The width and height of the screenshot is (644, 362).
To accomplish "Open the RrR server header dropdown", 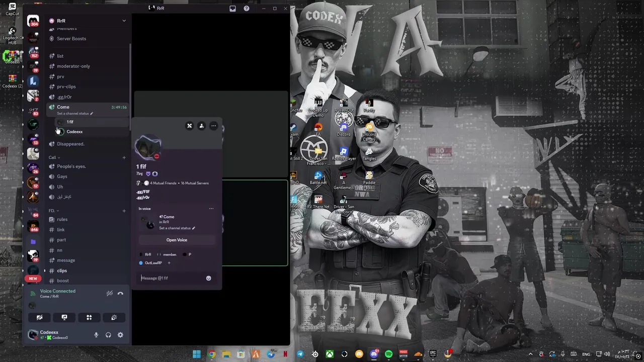I will pos(88,21).
